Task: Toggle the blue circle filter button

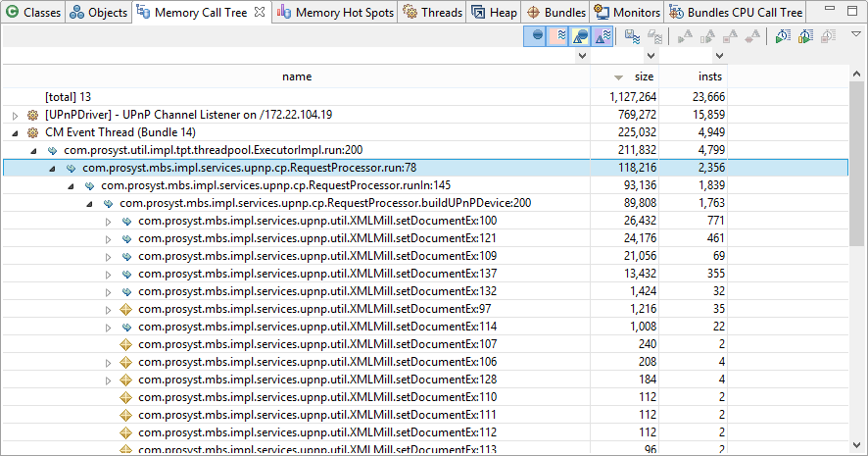Action: click(536, 36)
